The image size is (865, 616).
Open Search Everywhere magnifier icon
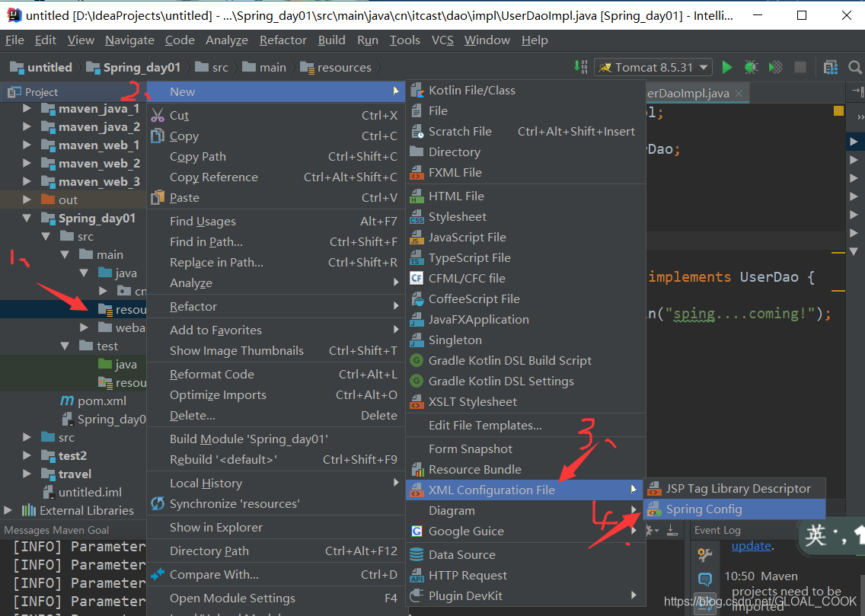pos(854,67)
